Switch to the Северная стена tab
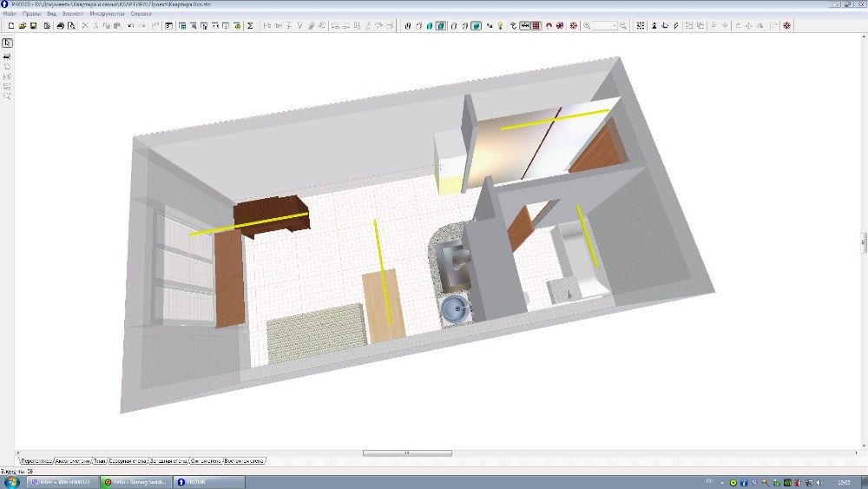This screenshot has height=489, width=868. tap(128, 460)
